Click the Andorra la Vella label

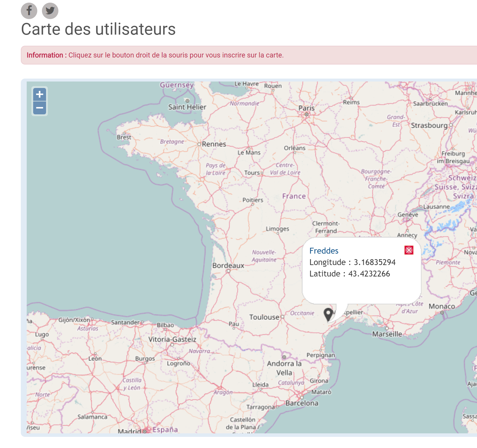(284, 368)
